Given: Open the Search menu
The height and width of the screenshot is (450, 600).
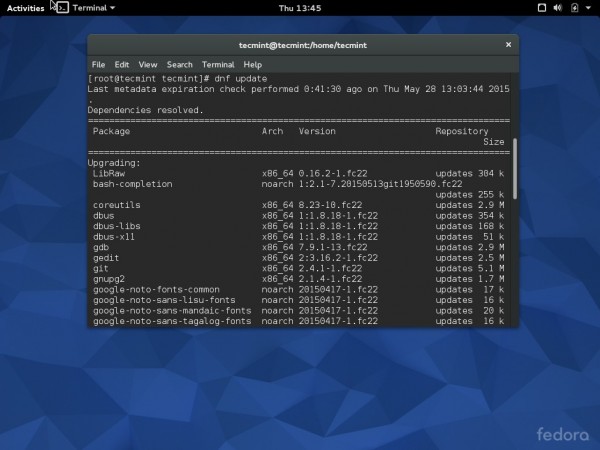Looking at the screenshot, I should pyautogui.click(x=180, y=64).
